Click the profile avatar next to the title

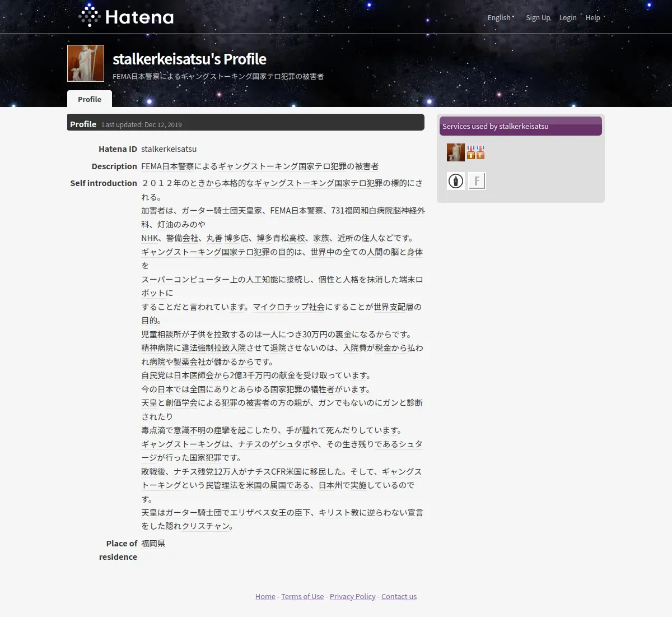pos(86,63)
